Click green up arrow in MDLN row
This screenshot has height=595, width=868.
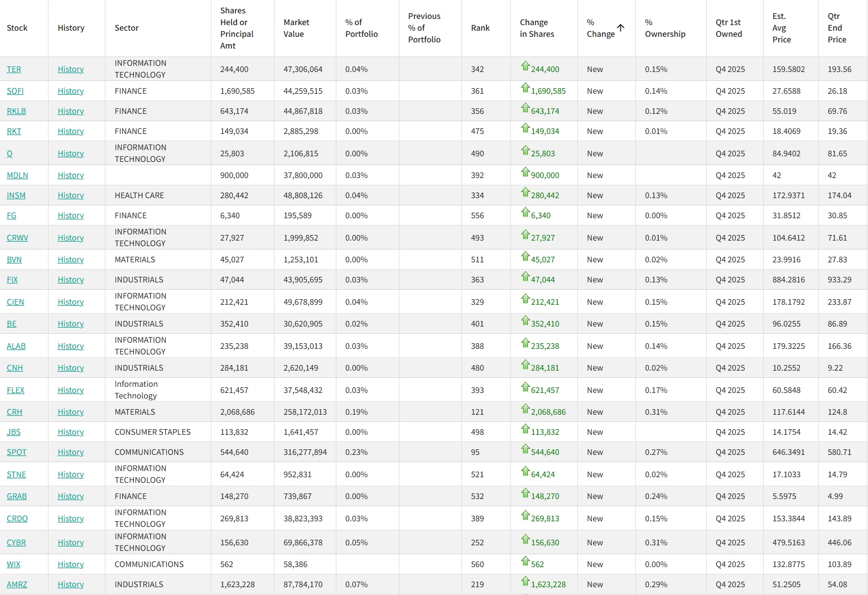[525, 172]
